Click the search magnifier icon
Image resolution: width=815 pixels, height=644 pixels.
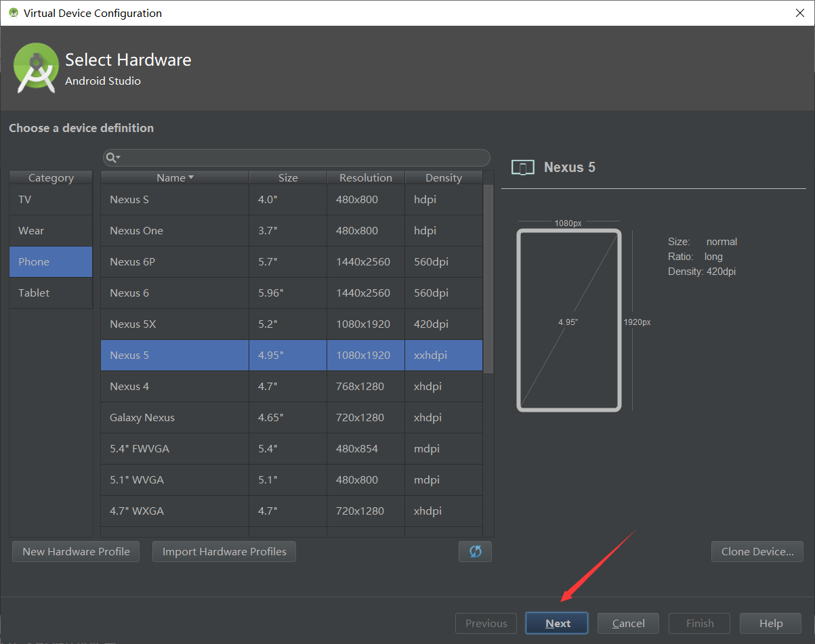click(112, 158)
